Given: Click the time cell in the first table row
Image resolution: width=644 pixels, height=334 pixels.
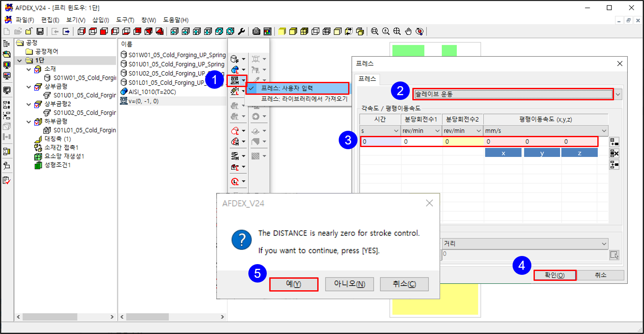Looking at the screenshot, I should coord(380,141).
